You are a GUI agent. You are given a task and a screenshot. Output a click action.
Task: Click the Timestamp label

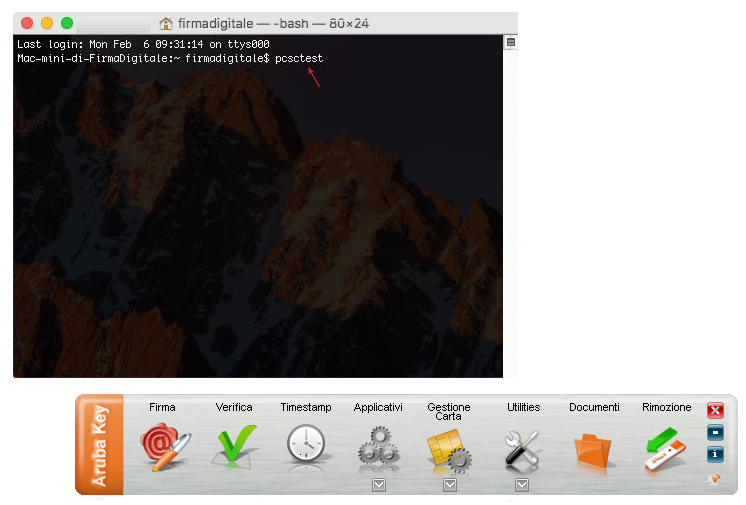point(306,407)
